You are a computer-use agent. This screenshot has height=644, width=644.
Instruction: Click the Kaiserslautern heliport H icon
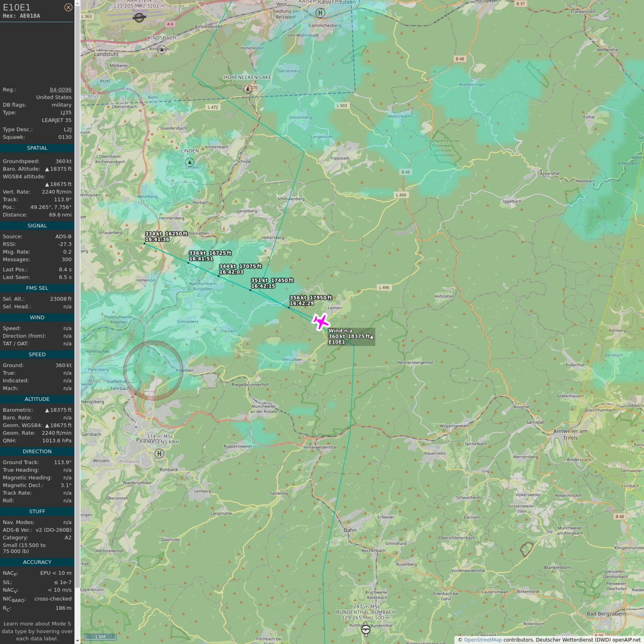pos(320,13)
